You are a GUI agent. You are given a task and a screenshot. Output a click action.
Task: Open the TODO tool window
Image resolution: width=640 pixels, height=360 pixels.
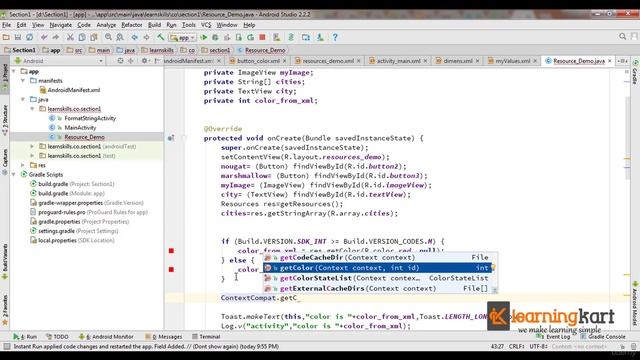pos(57,337)
